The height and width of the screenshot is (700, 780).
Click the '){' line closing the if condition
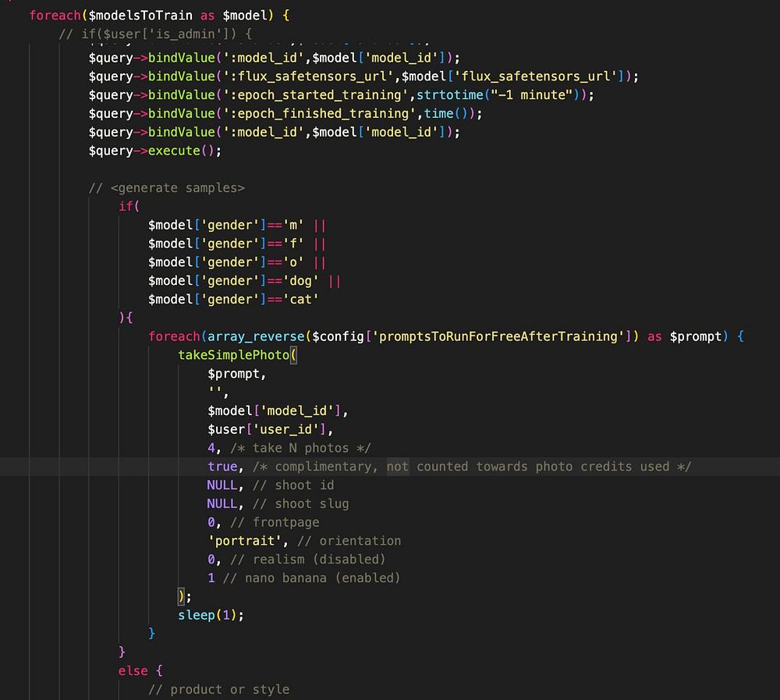click(126, 318)
